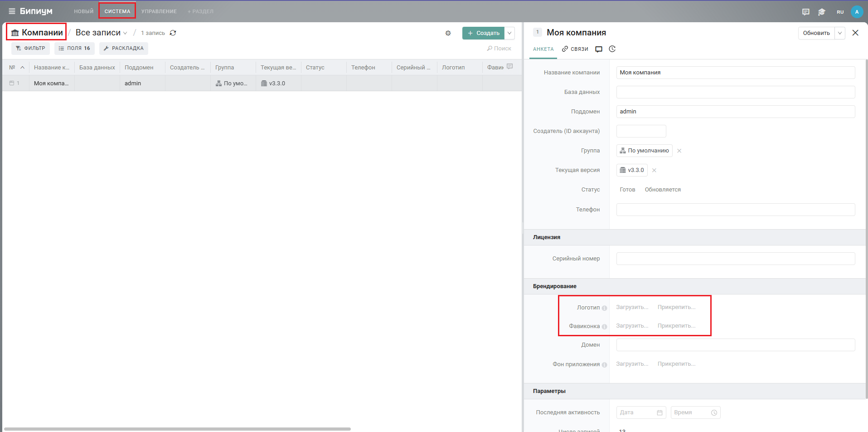Screen dimensions: 868x432
Task: Click Прикрепить for Фон приложения
Action: [676, 364]
